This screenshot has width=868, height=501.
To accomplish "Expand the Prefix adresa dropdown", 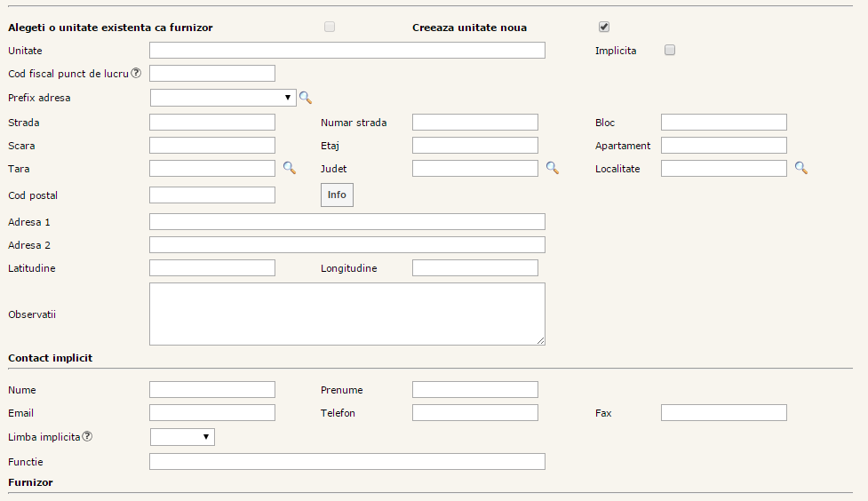I will coord(223,98).
